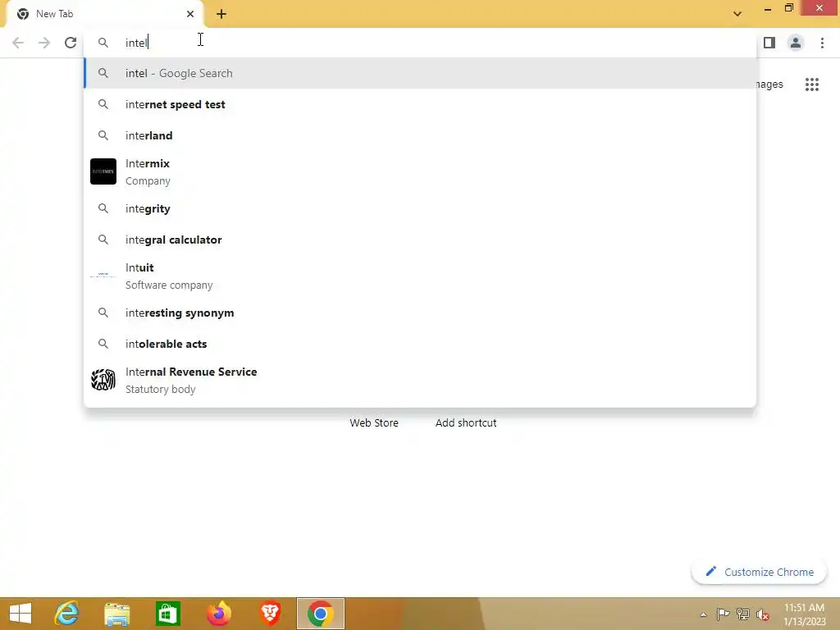Choose 'integrity' suggestion
The height and width of the screenshot is (630, 840).
click(x=420, y=208)
